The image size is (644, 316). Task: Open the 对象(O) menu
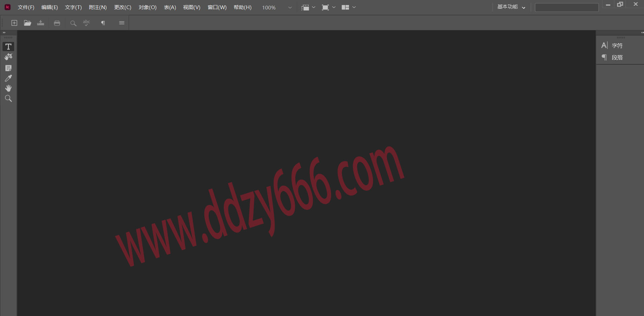point(148,7)
